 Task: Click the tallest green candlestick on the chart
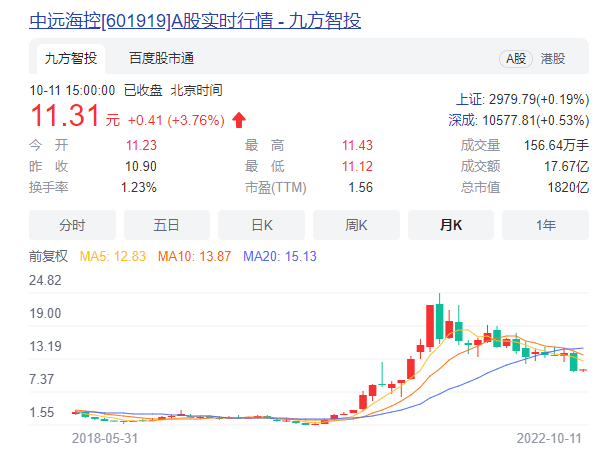[439, 321]
